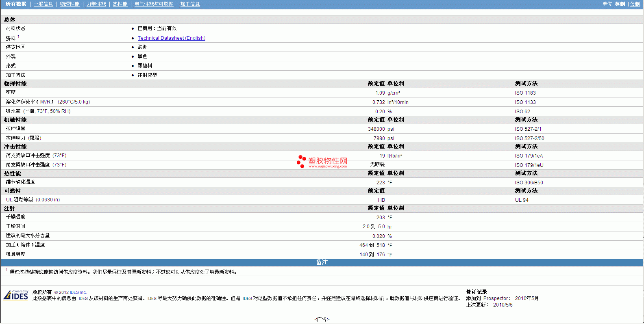Click the 物理性能 section heading

tap(15, 84)
